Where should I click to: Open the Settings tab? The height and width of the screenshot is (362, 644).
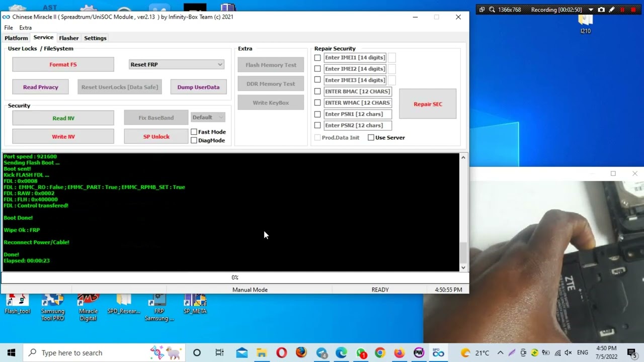click(95, 38)
